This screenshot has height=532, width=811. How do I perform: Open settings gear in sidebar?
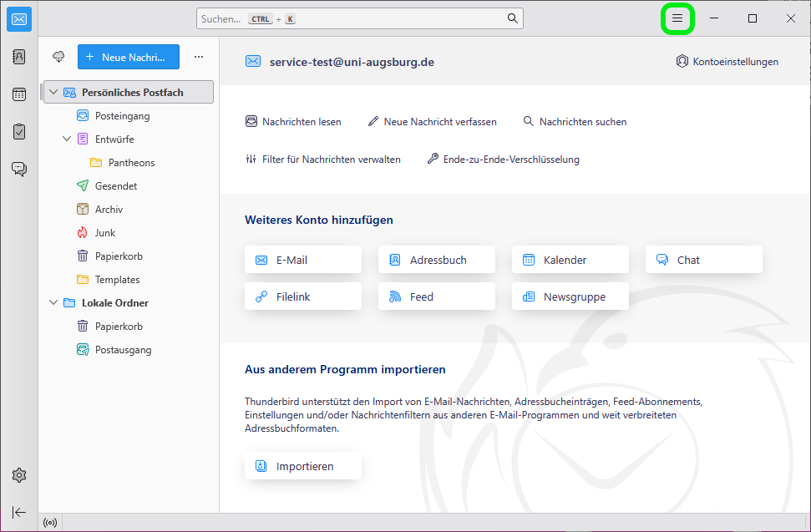coord(18,475)
